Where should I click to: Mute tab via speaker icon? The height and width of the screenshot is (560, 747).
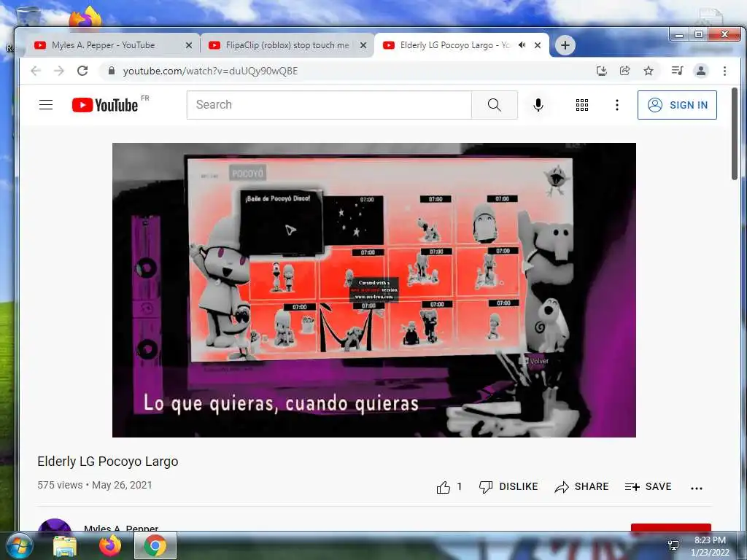point(522,45)
